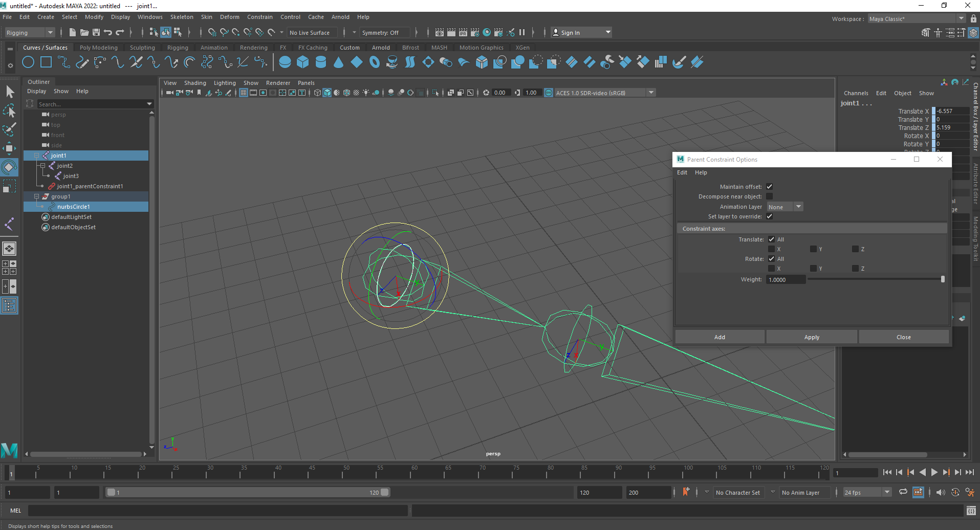Open the Animation Layer None dropdown

pyautogui.click(x=785, y=207)
